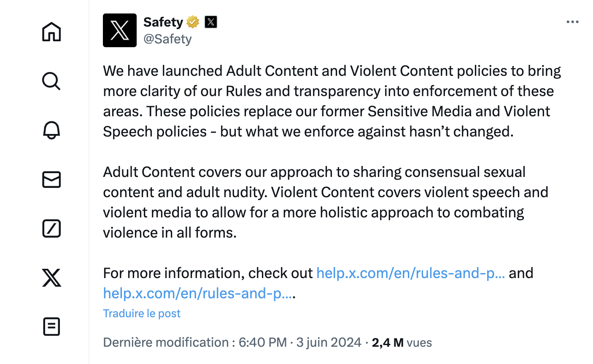This screenshot has height=364, width=593.
Task: Open the Safety display name
Action: tap(163, 22)
